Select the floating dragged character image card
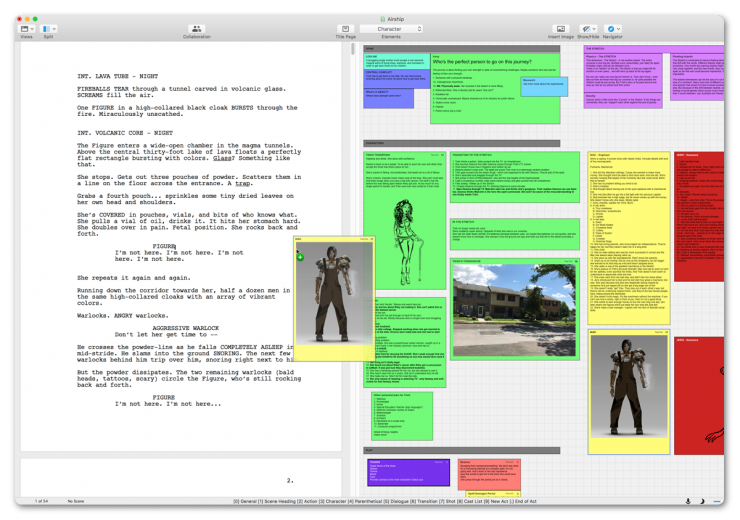The height and width of the screenshot is (520, 740). [335, 298]
